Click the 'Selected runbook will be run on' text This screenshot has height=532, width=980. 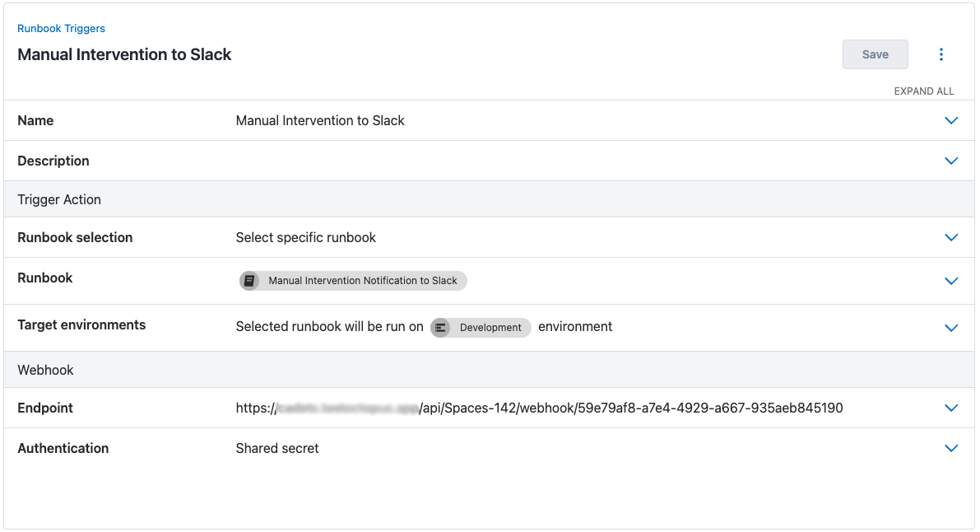pyautogui.click(x=329, y=327)
